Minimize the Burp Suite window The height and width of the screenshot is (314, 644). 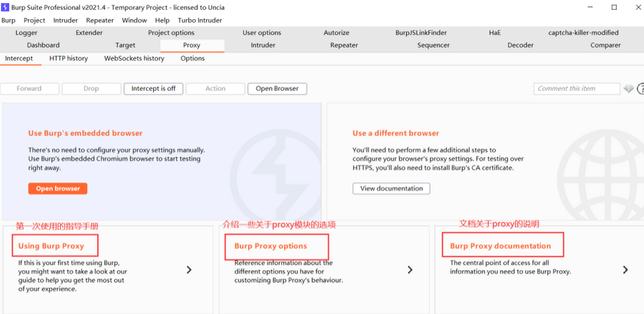(x=590, y=7)
